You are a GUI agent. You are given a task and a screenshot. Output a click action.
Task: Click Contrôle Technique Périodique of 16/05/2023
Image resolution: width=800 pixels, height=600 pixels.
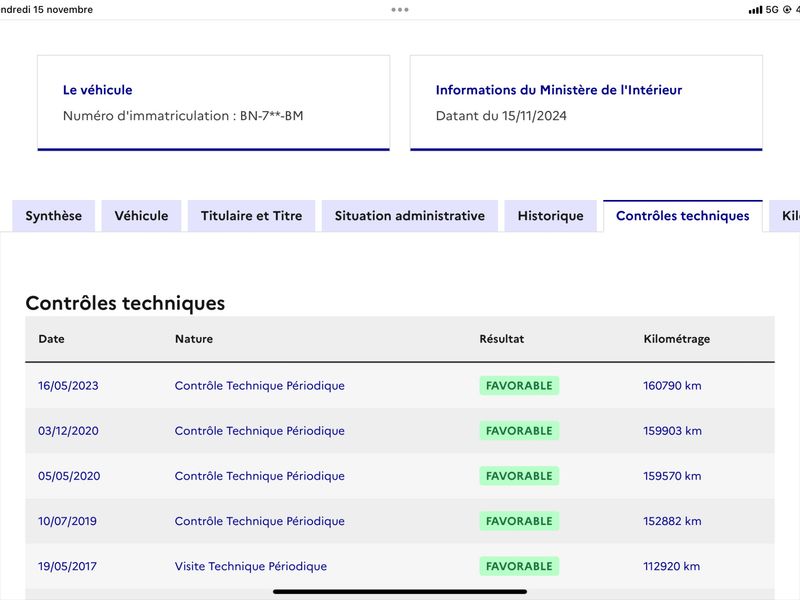(260, 386)
